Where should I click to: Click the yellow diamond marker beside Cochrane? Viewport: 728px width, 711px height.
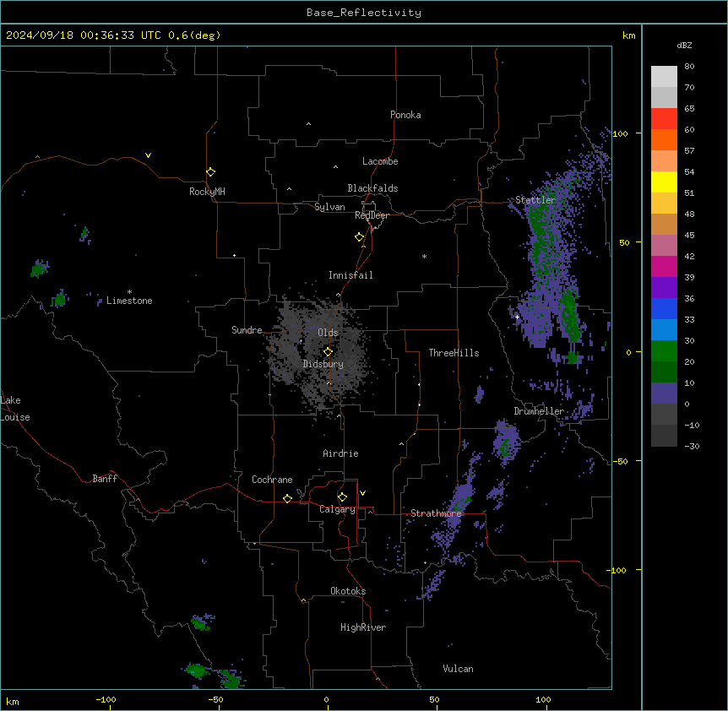coord(287,498)
